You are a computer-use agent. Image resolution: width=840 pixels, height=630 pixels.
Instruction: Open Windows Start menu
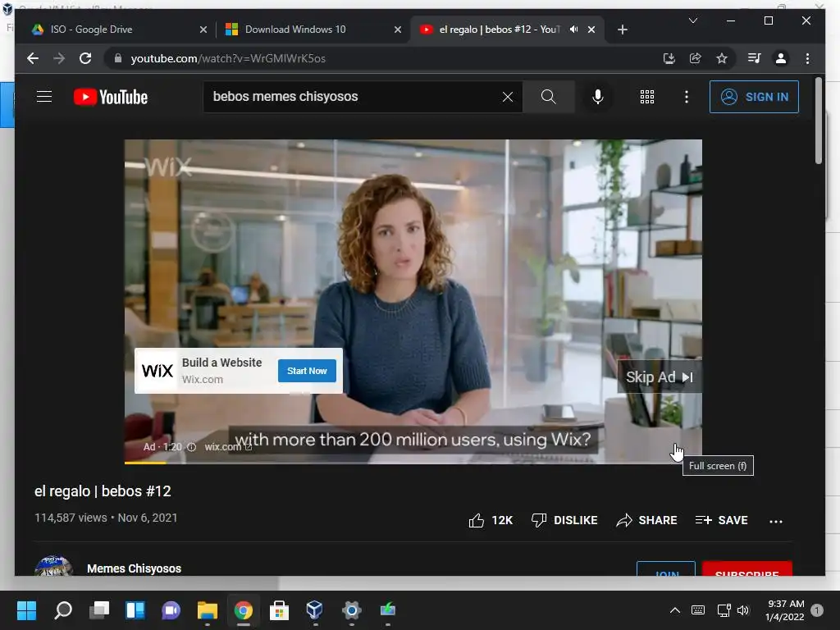pyautogui.click(x=26, y=610)
